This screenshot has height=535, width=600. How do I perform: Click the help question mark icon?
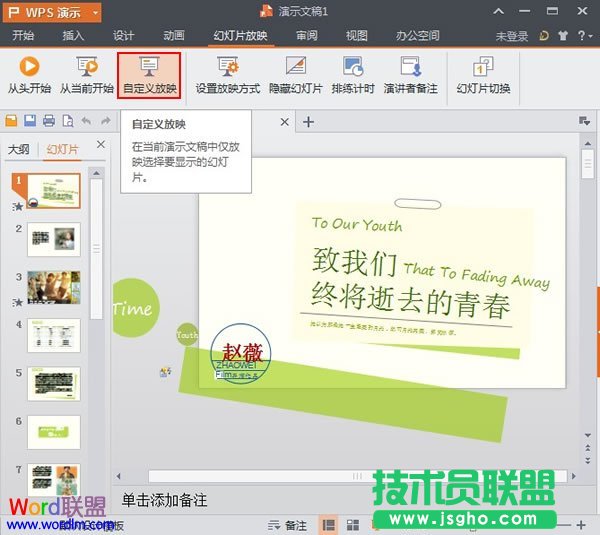(581, 36)
